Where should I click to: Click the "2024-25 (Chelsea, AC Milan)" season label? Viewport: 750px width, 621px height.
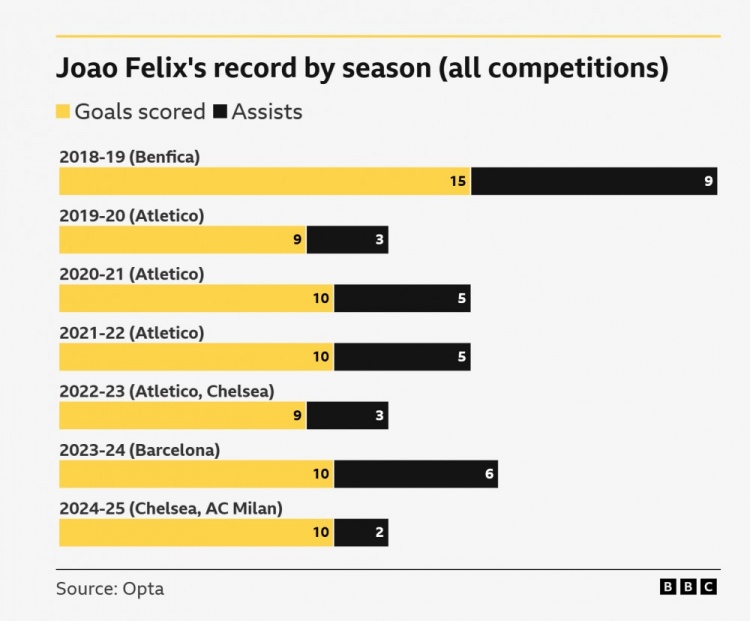[171, 509]
